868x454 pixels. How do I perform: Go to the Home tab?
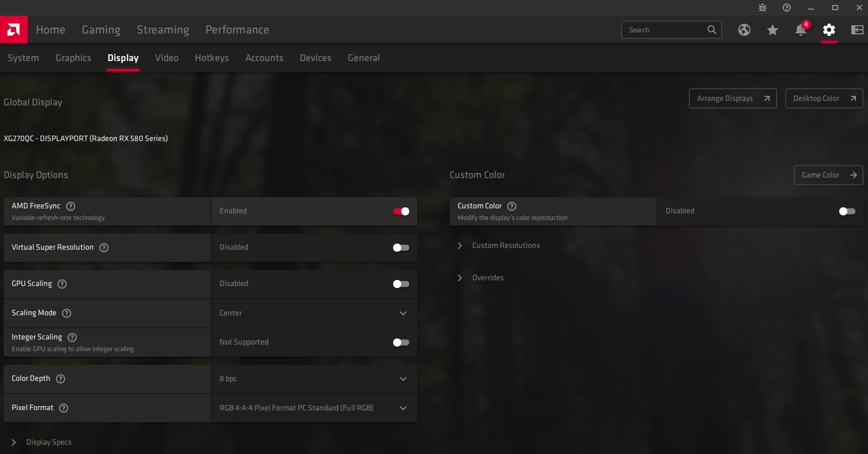50,30
